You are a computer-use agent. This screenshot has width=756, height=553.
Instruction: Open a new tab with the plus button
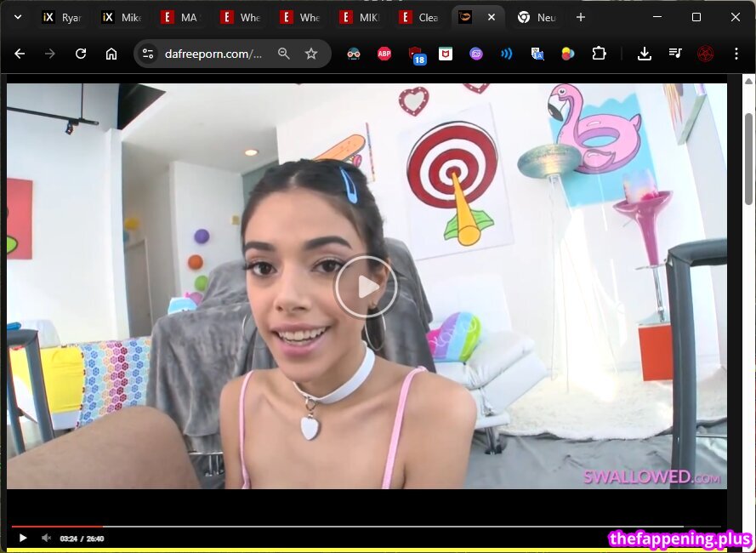(581, 17)
